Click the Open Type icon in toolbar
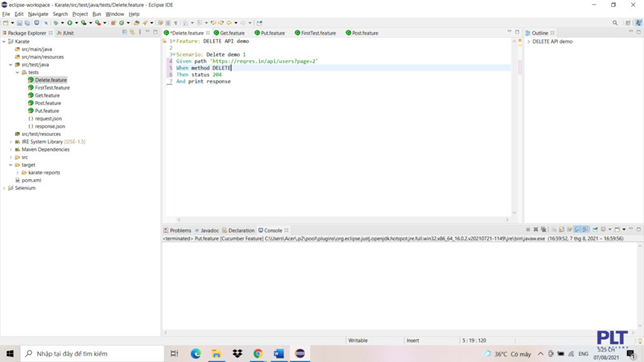 pyautogui.click(x=137, y=23)
